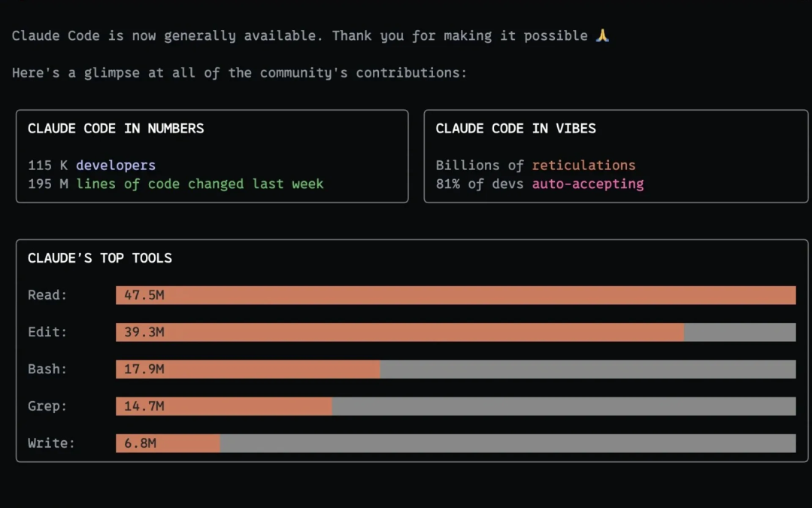Click the praying hands emoji
This screenshot has height=508, width=812.
pyautogui.click(x=601, y=35)
